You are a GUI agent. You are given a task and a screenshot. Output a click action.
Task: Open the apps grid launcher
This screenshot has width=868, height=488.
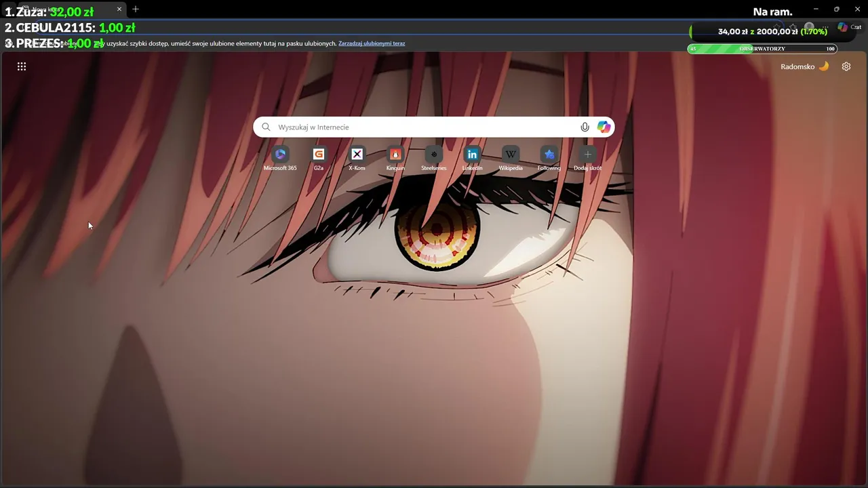pos(22,66)
